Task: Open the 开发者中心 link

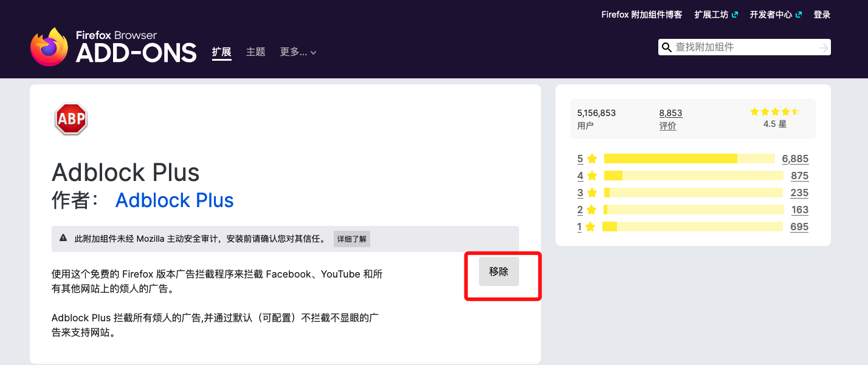Action: point(776,15)
